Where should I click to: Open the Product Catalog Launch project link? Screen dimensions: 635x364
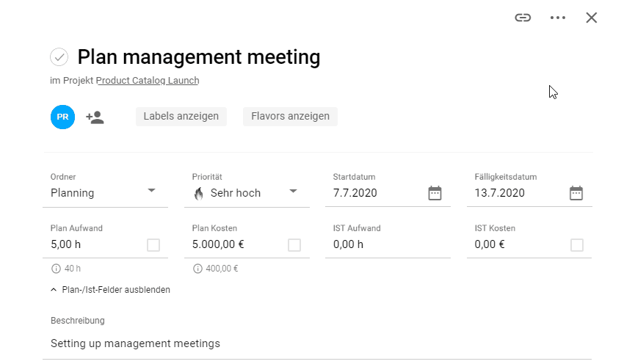click(148, 81)
